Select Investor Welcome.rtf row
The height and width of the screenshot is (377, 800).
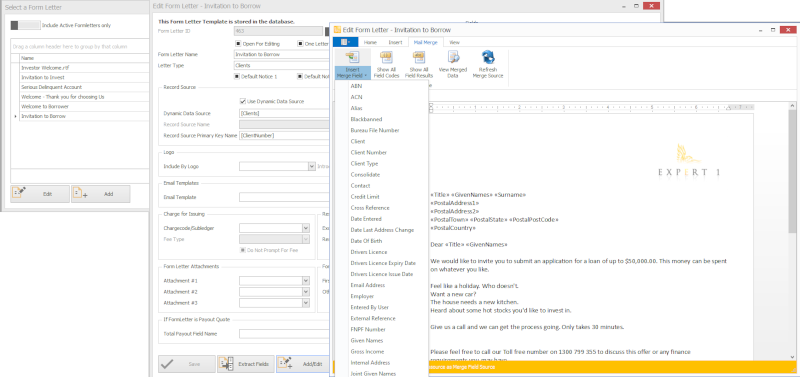point(84,67)
